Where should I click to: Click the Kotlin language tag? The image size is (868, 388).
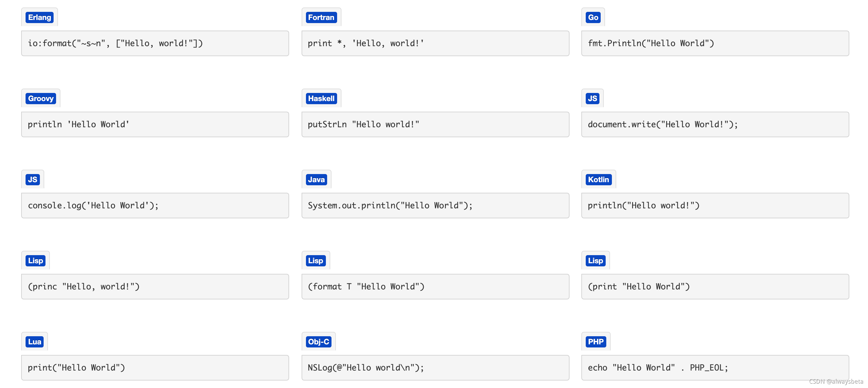599,179
